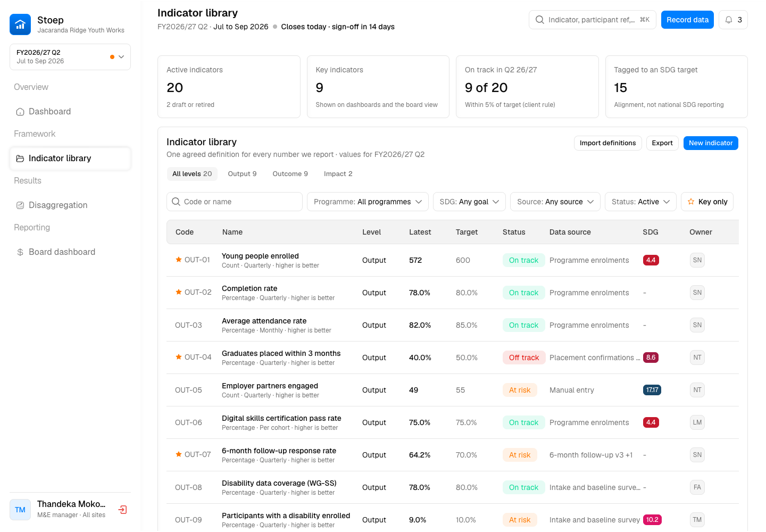Open Disaggregation in the sidebar

[x=70, y=205]
